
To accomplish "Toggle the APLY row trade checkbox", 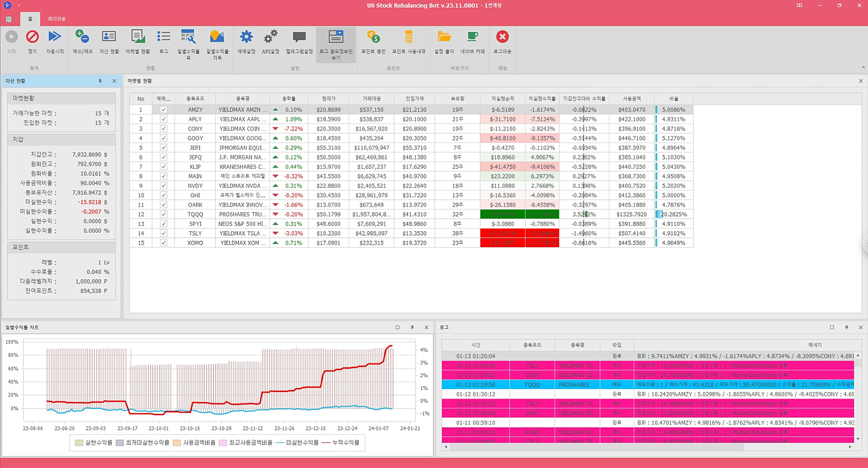I will [163, 119].
